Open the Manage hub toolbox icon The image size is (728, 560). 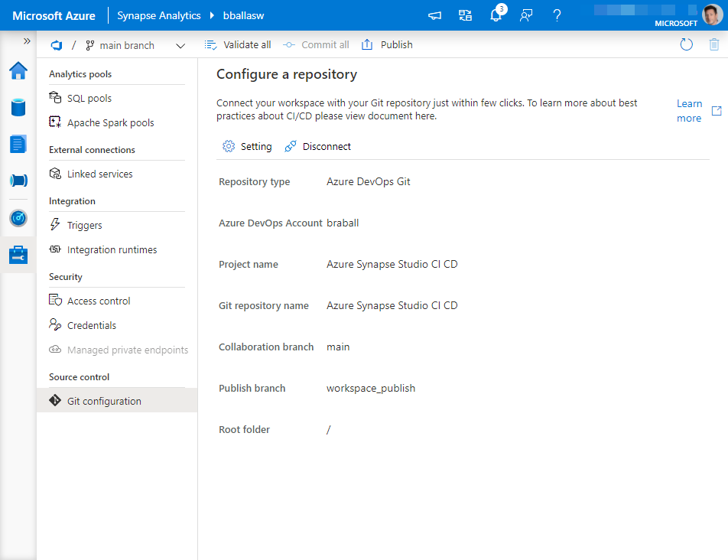click(18, 255)
